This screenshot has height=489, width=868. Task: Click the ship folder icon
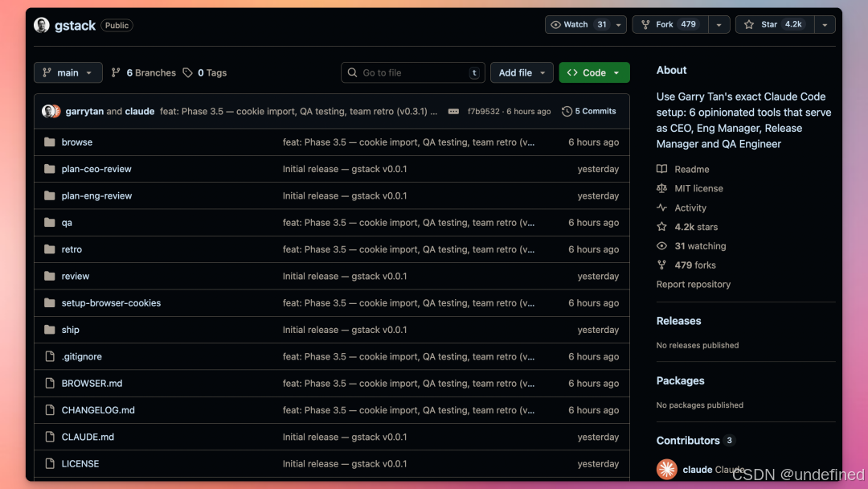pyautogui.click(x=49, y=330)
